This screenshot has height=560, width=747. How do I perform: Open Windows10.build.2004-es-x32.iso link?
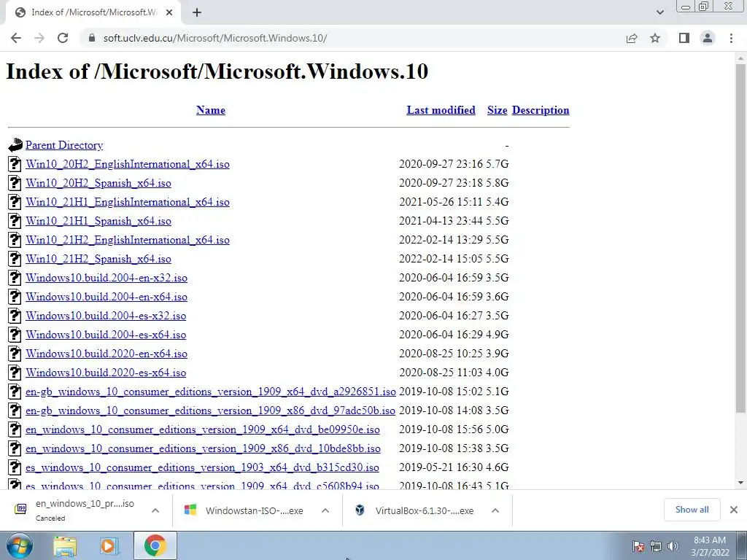coord(106,316)
